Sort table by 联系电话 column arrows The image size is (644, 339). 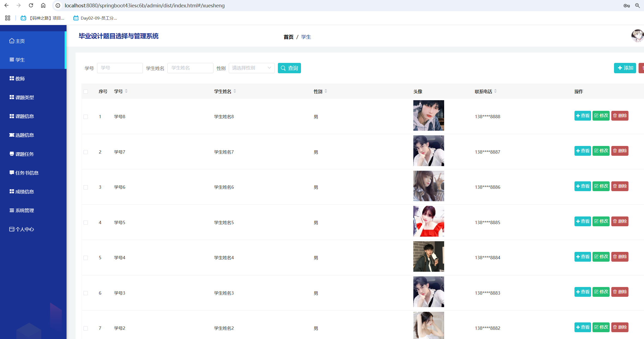495,91
